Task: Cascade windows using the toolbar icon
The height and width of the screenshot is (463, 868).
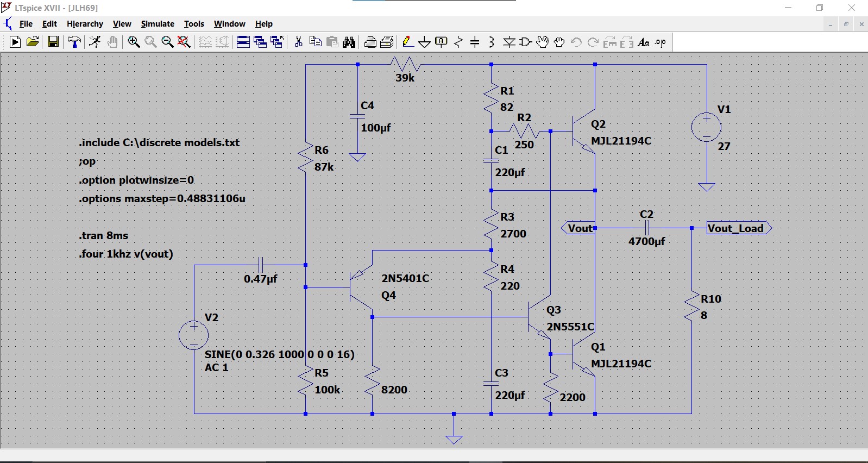Action: point(260,42)
